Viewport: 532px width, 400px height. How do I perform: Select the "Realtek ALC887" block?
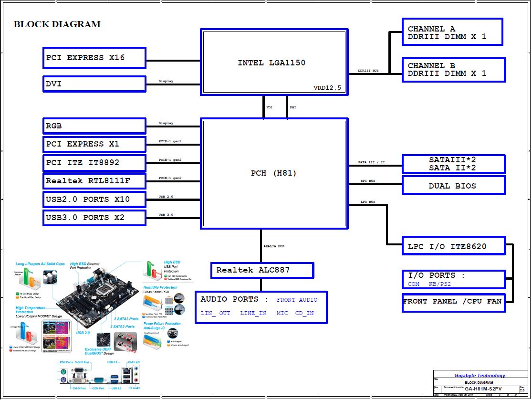pos(262,270)
